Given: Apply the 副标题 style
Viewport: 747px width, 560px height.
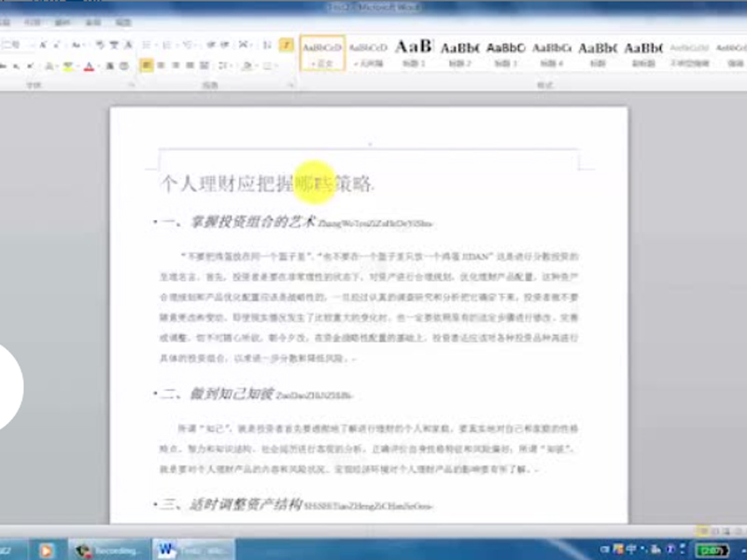Looking at the screenshot, I should click(x=643, y=53).
